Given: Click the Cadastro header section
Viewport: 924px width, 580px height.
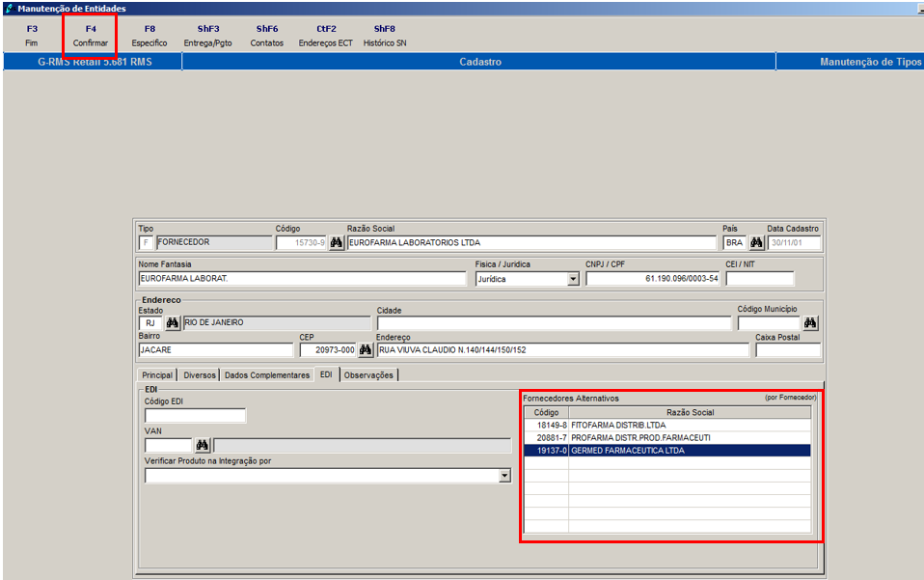Looking at the screenshot, I should [479, 62].
